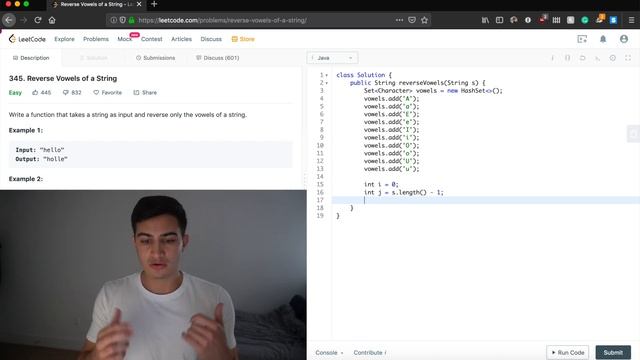The image size is (640, 360).
Task: Open Explore in the navigation bar
Action: point(64,39)
